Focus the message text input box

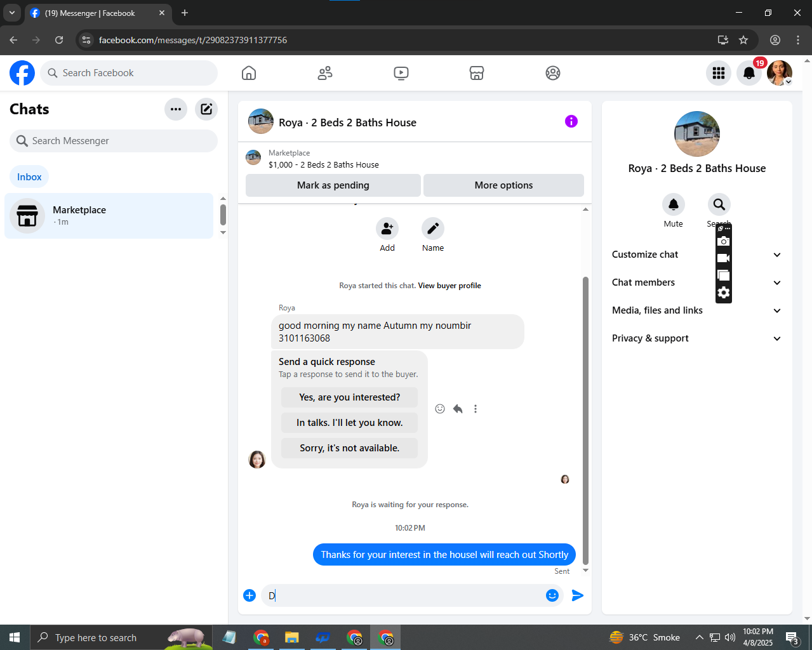(403, 595)
